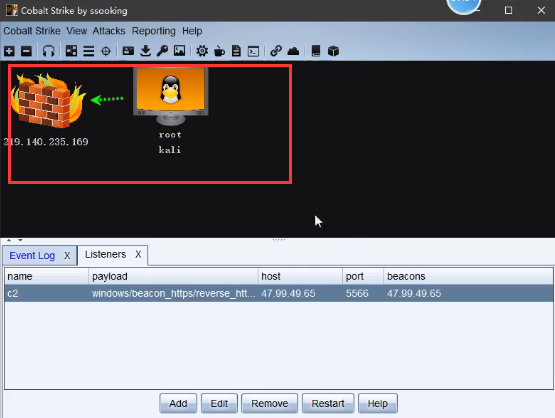555x418 pixels.
Task: Click the windows/beacon_https payload cell
Action: point(173,293)
